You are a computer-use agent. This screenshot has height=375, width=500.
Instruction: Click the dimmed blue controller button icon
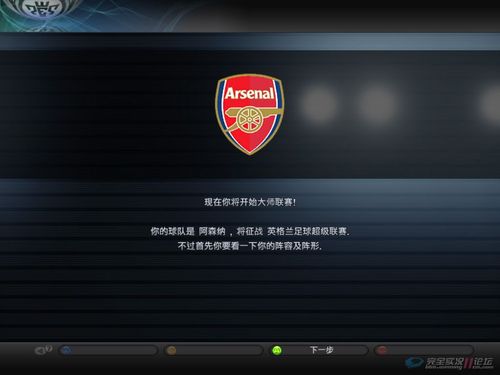point(67,350)
